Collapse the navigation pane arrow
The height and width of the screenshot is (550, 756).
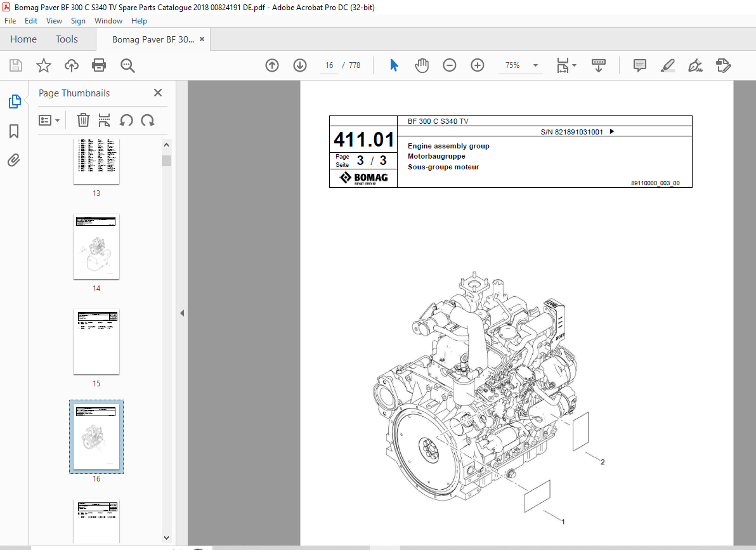(x=182, y=313)
